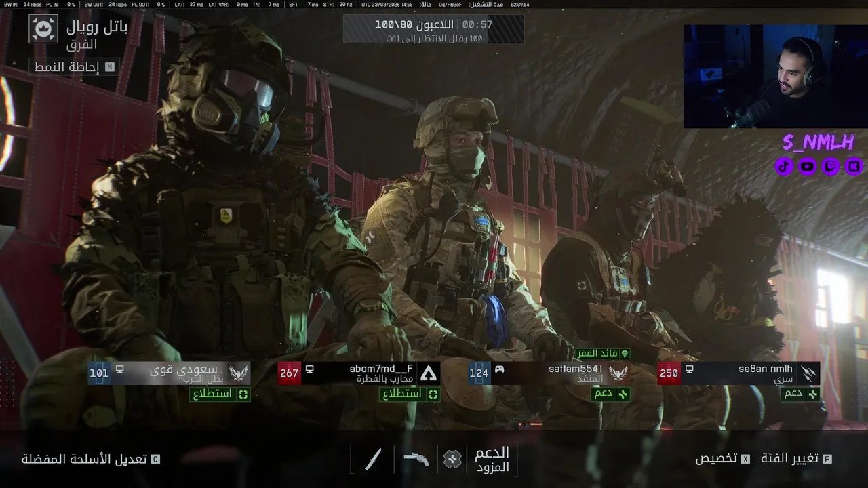Click the BW IN: 14 kbps stat

coord(23,4)
